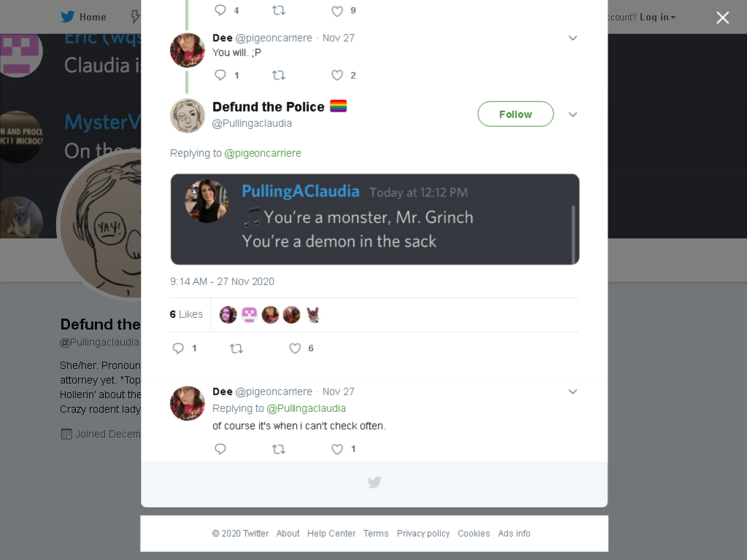Open the @pigeoncarriere Replying-to link
The width and height of the screenshot is (747, 560).
click(263, 153)
